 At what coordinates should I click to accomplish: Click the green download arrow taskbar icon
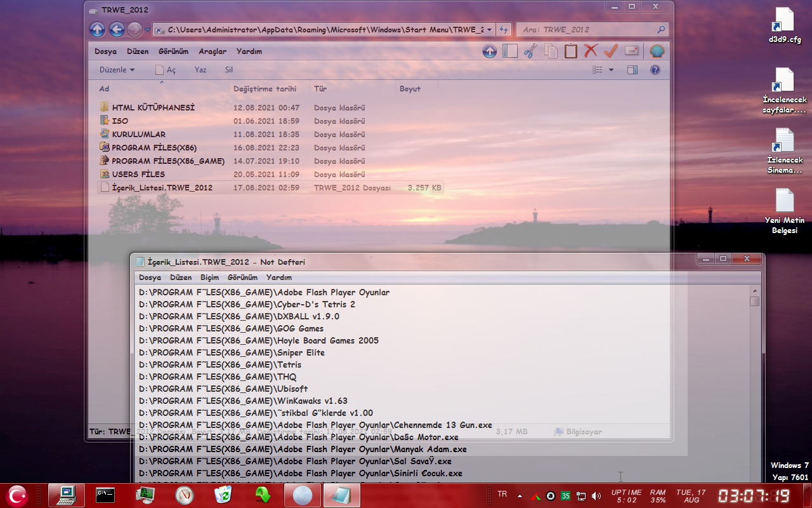(263, 495)
